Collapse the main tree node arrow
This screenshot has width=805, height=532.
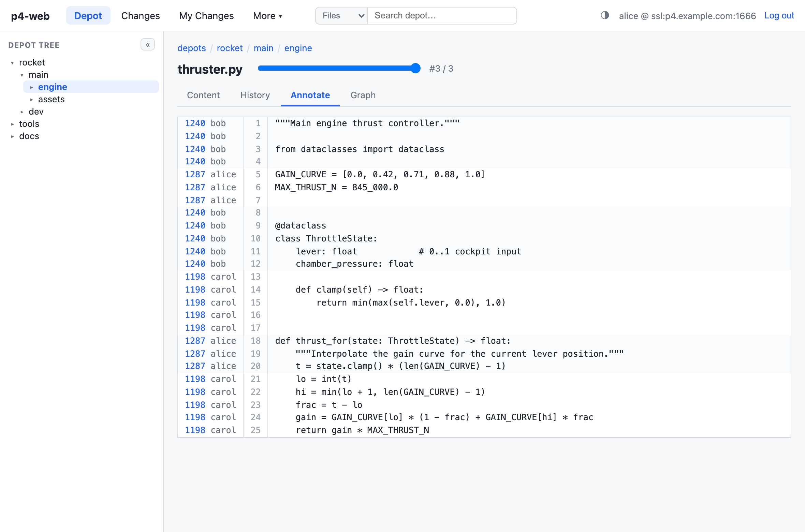(x=22, y=75)
